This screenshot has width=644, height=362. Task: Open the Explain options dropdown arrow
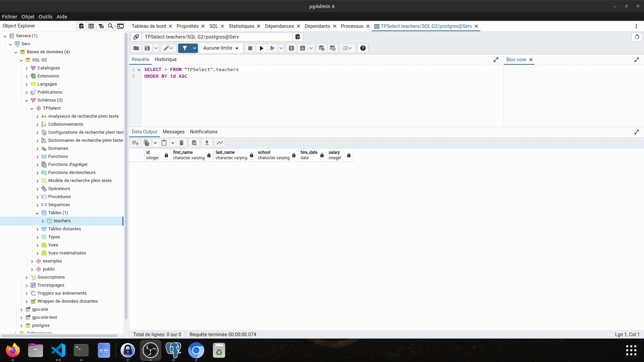[311, 48]
